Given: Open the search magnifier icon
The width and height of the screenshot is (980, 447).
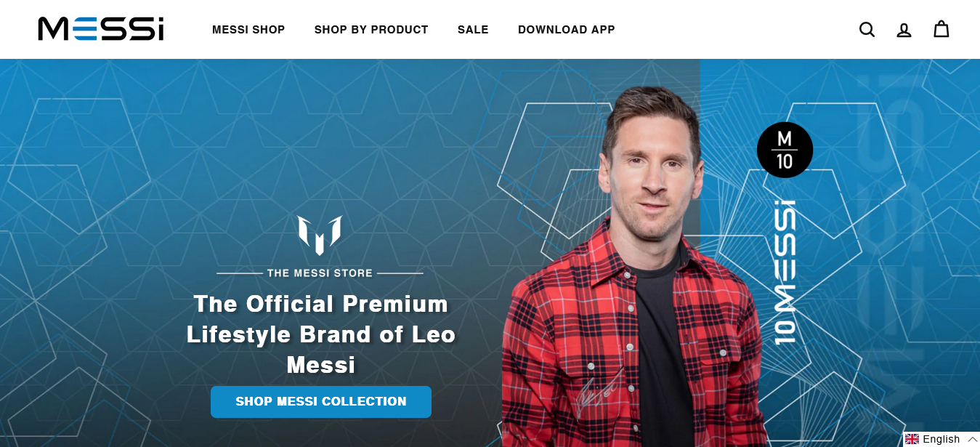Looking at the screenshot, I should [x=867, y=30].
